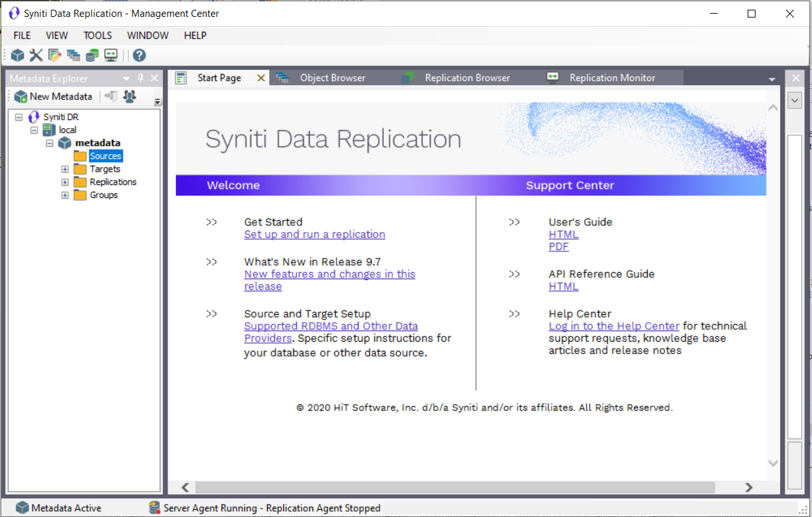Viewport: 812px width, 517px height.
Task: Click the Metadata Active status bar icon
Action: coord(22,507)
